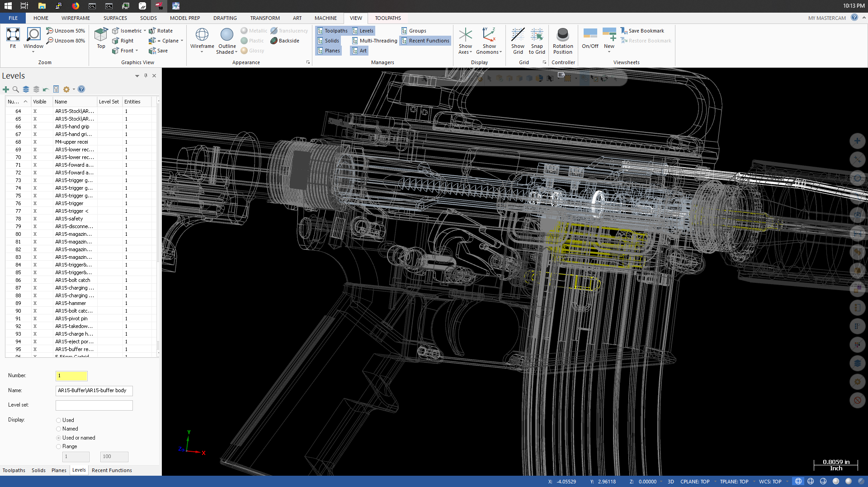Open the Multi-Threading manager
The image size is (868, 487).
pyautogui.click(x=375, y=41)
